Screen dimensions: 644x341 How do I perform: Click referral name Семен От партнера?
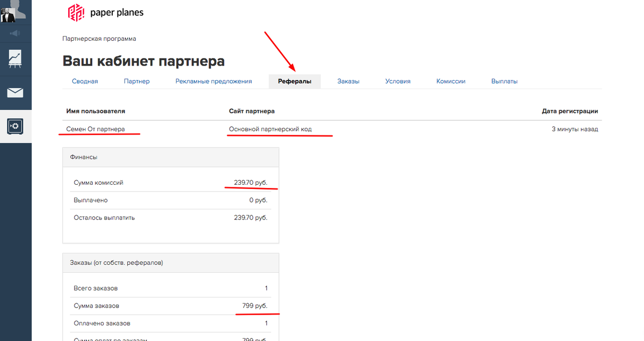[x=96, y=129]
